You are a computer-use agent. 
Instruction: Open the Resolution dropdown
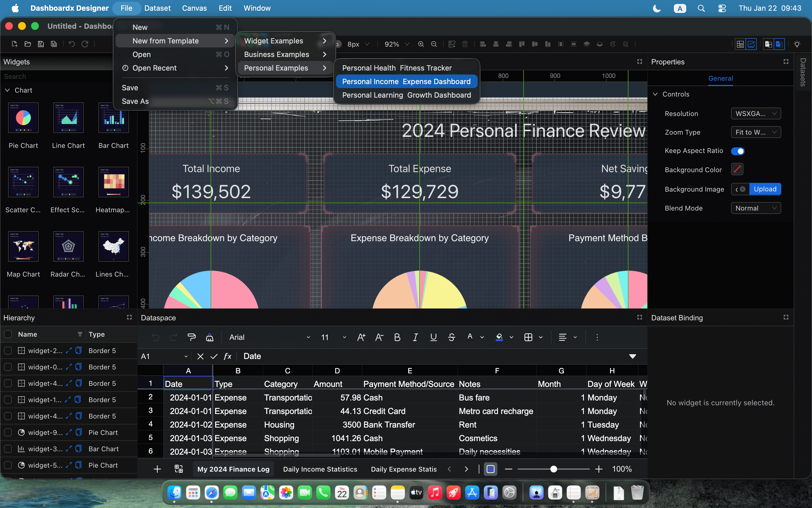756,113
